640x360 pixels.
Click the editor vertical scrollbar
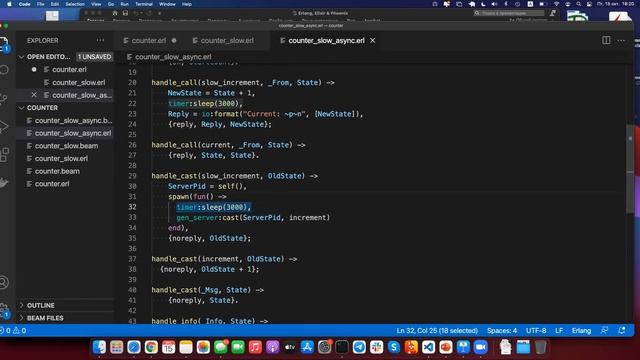pos(630,168)
